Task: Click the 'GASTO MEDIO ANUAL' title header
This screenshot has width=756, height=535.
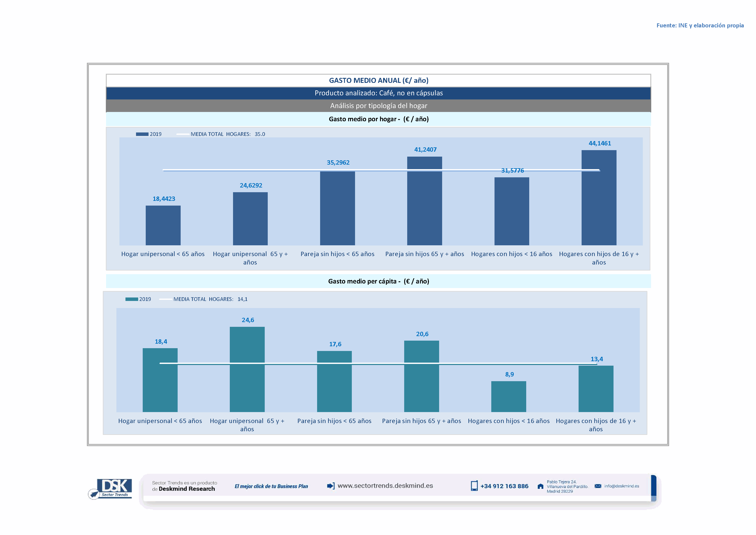Action: click(x=378, y=80)
